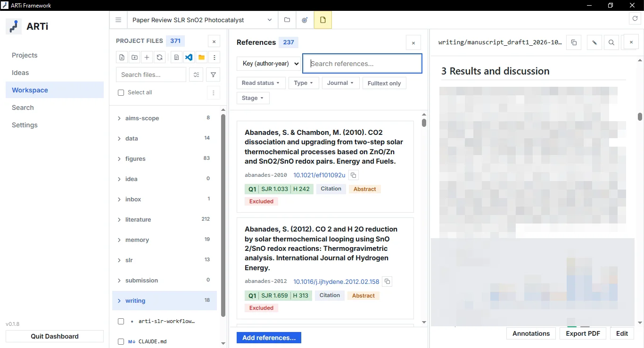Screen dimensions: 644x348
Task: Click the references list scrollbar thumb
Action: click(424, 123)
